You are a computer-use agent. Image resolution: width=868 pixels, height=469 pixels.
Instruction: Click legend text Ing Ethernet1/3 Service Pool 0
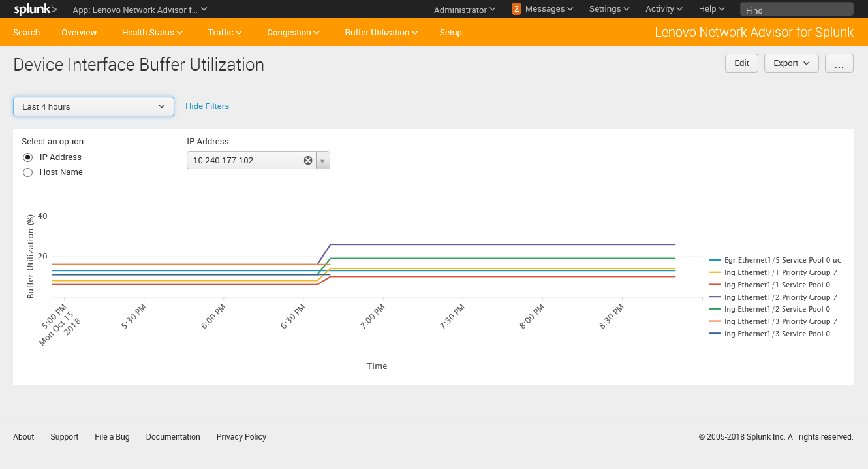[x=777, y=334]
